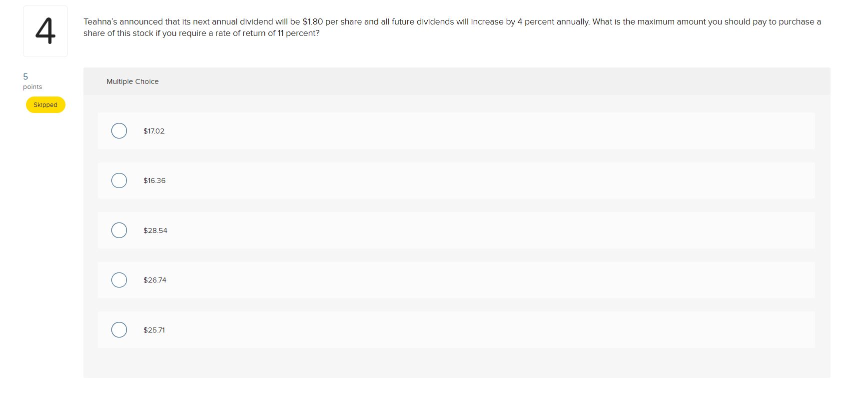Click the question number 4 box
The image size is (868, 403).
click(45, 31)
